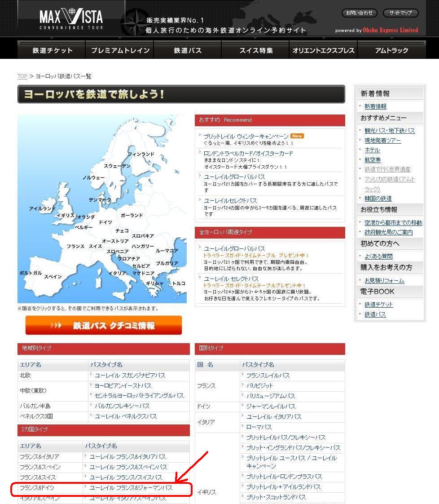Select the スイス特集 navigation tab
The width and height of the screenshot is (439, 504).
[256, 50]
